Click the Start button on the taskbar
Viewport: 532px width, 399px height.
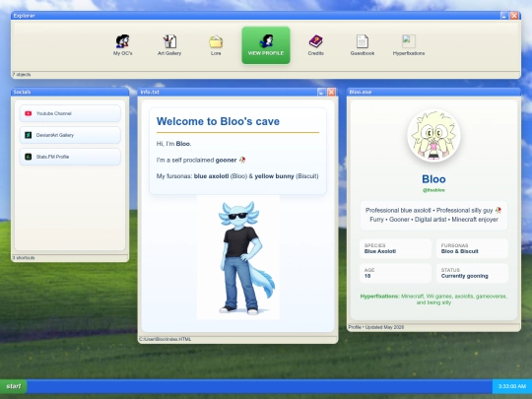tap(13, 386)
